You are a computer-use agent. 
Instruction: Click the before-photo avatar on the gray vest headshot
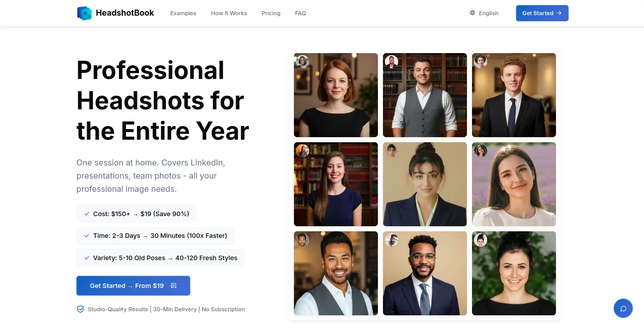coord(391,62)
